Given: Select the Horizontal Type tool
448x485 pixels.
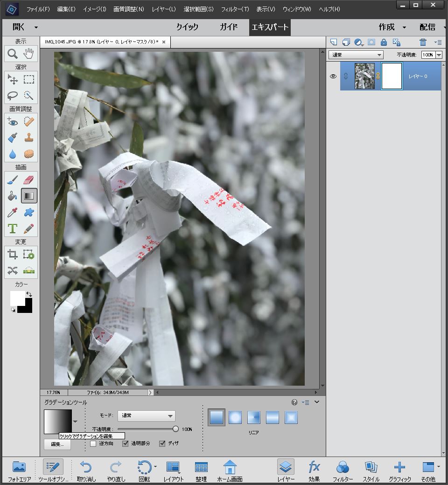Looking at the screenshot, I should tap(13, 229).
